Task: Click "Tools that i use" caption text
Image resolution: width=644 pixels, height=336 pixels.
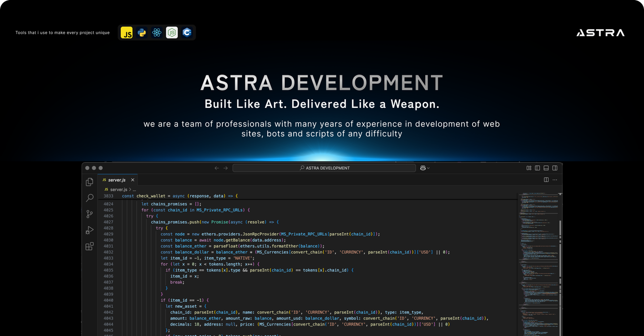Action: [62, 33]
